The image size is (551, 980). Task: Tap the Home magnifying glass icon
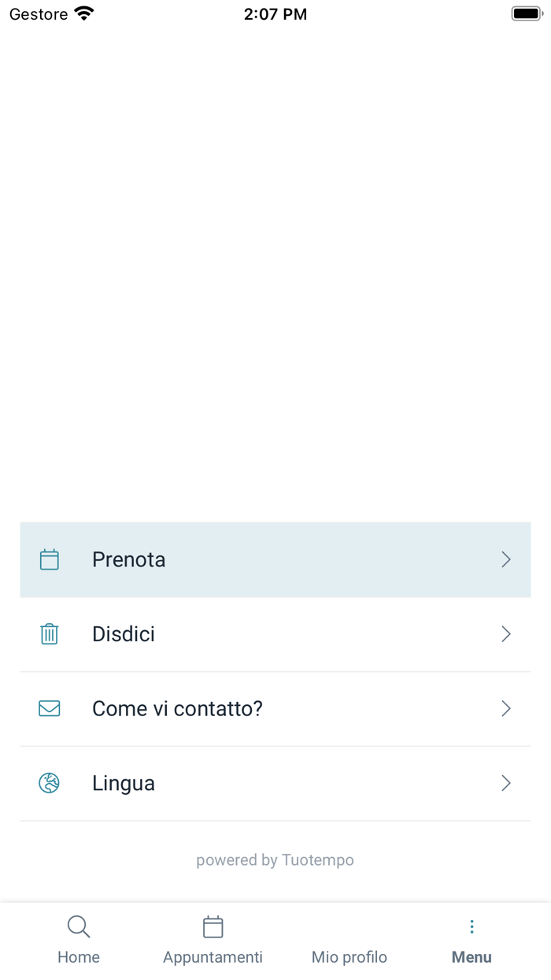pos(79,927)
